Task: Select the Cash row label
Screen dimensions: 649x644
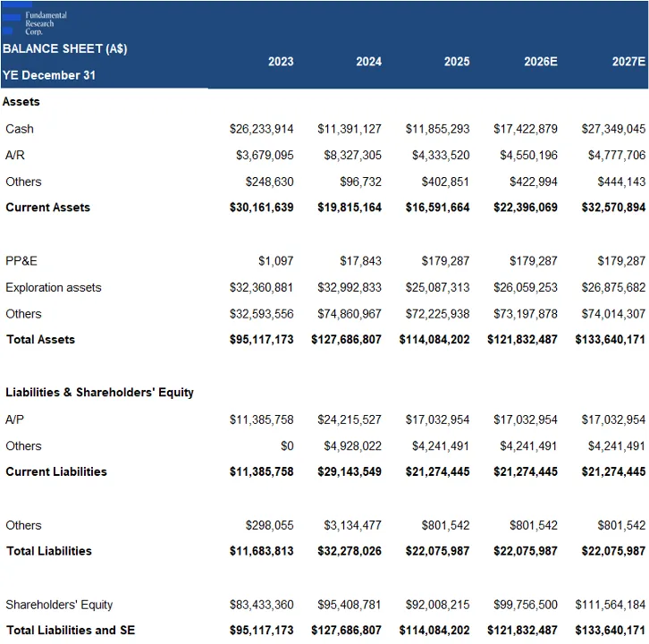Action: [20, 129]
